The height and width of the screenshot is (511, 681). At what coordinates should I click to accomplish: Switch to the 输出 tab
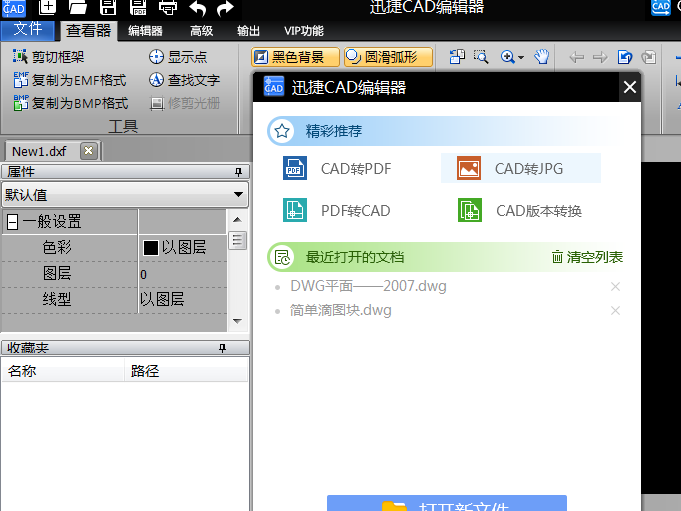[248, 31]
